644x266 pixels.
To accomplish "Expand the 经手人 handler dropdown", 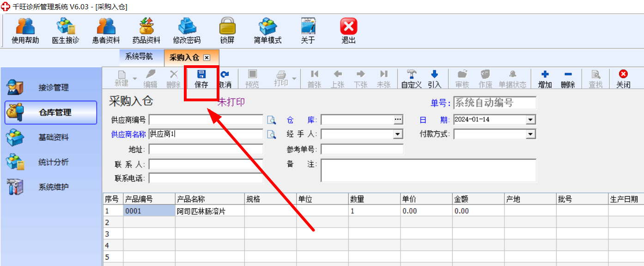I will click(x=398, y=134).
